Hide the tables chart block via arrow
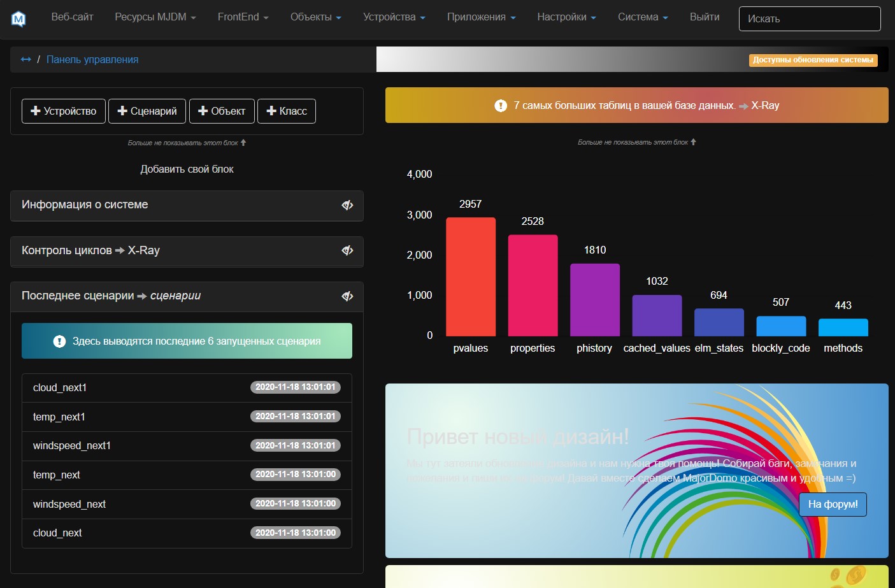Image resolution: width=895 pixels, height=588 pixels. pos(693,142)
